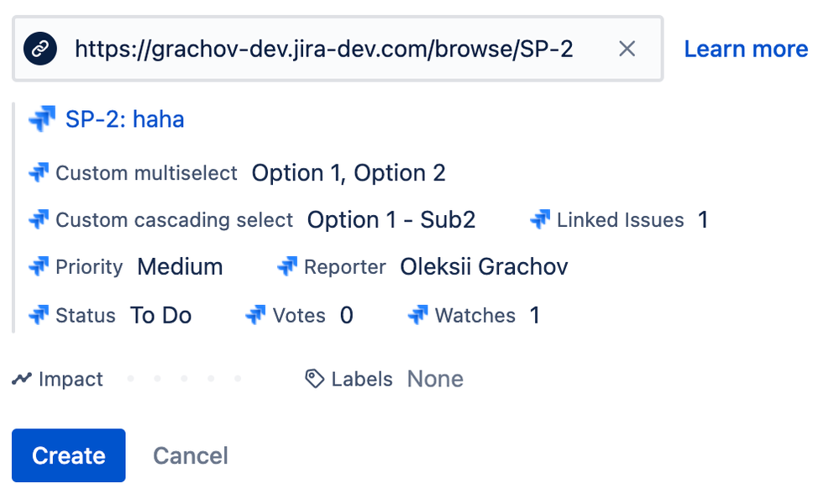839x504 pixels.
Task: Click the link icon in URL field
Action: pyautogui.click(x=40, y=49)
